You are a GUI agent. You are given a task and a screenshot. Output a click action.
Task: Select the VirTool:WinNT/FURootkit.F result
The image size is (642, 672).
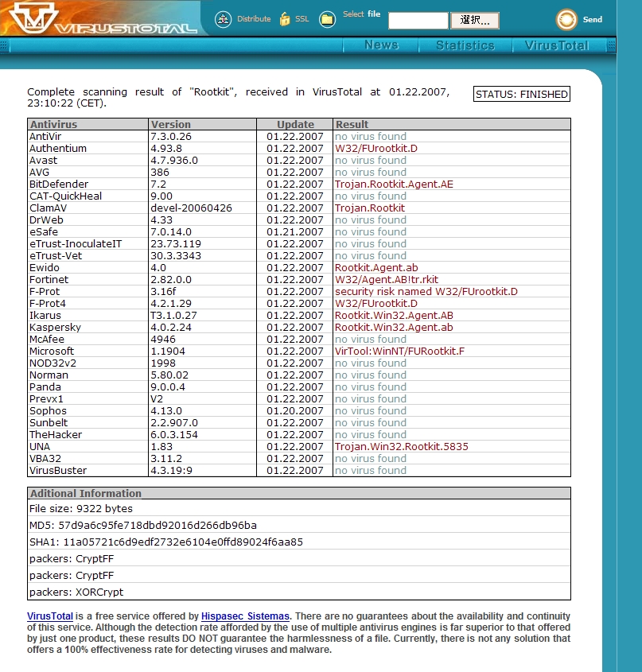pyautogui.click(x=399, y=352)
